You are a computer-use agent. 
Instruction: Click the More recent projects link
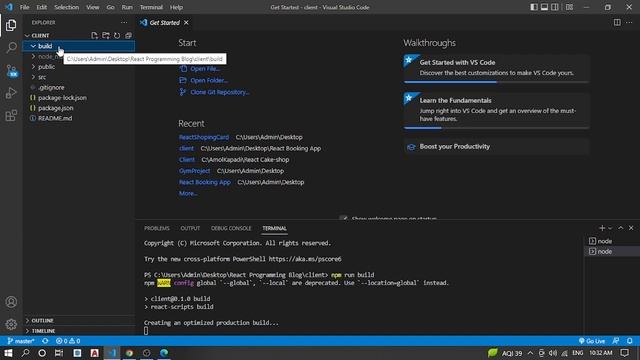click(188, 193)
